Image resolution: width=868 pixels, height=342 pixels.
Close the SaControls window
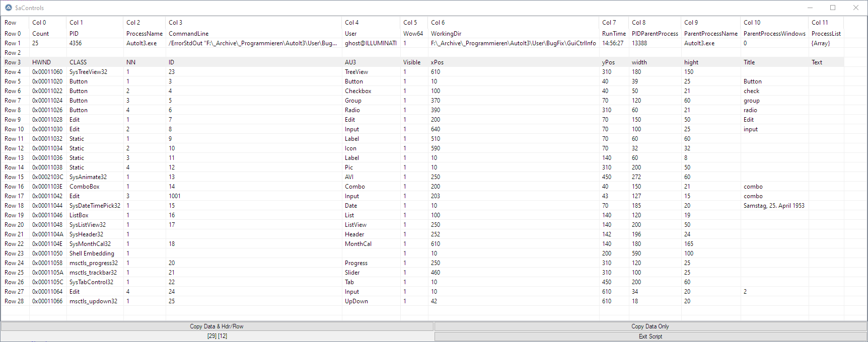point(856,8)
